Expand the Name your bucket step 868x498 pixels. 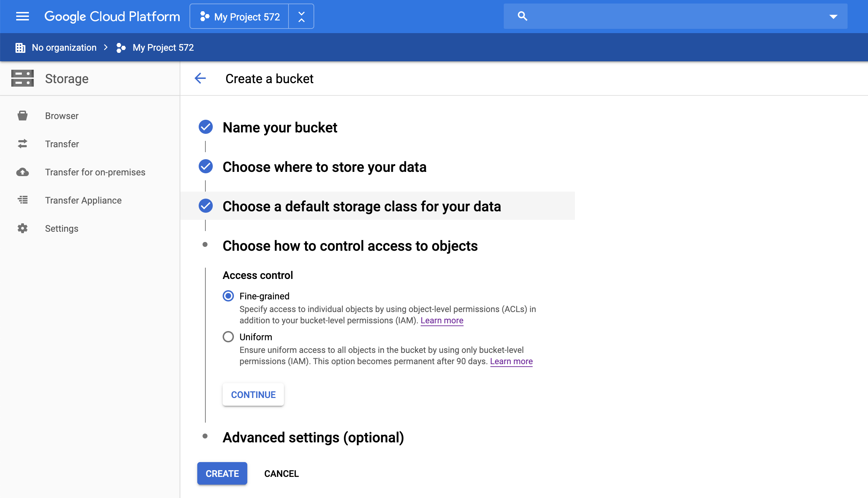pyautogui.click(x=280, y=127)
